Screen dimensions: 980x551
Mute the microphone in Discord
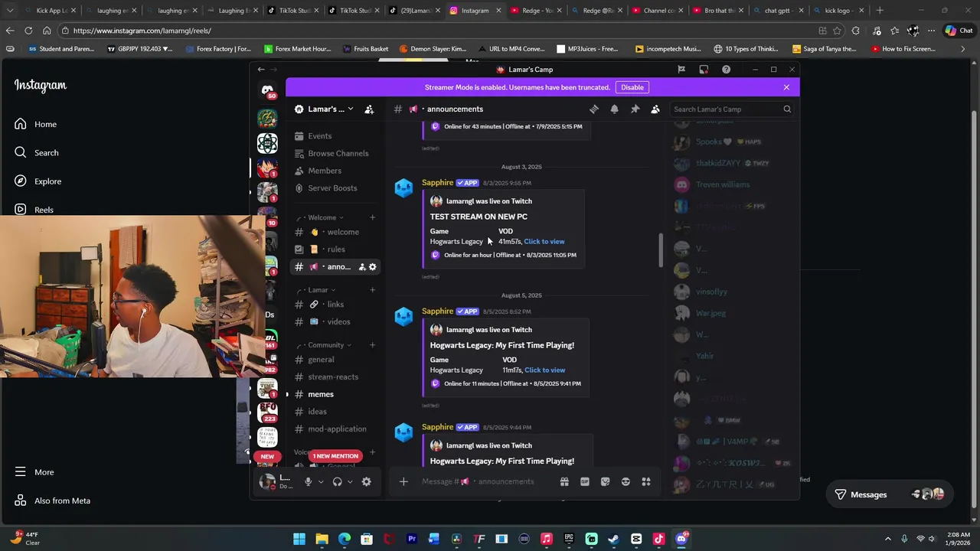tap(308, 481)
